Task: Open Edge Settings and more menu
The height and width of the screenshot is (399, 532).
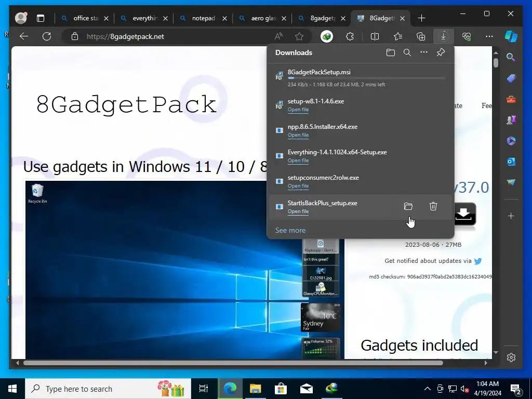Action: [489, 36]
